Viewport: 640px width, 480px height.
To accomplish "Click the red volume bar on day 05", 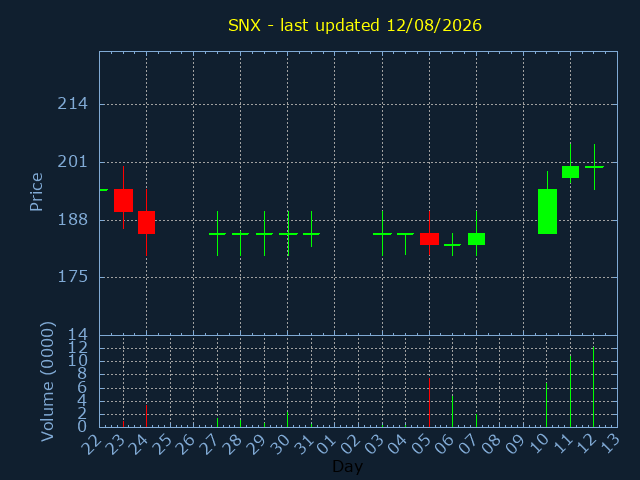I will tap(429, 403).
